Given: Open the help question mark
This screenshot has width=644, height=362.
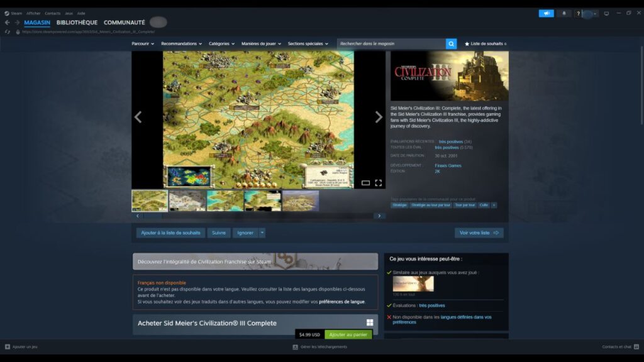Looking at the screenshot, I should (578, 14).
